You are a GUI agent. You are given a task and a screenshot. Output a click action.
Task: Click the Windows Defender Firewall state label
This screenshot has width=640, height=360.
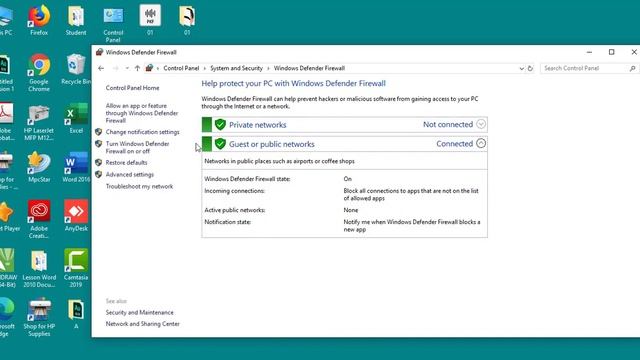(247, 179)
